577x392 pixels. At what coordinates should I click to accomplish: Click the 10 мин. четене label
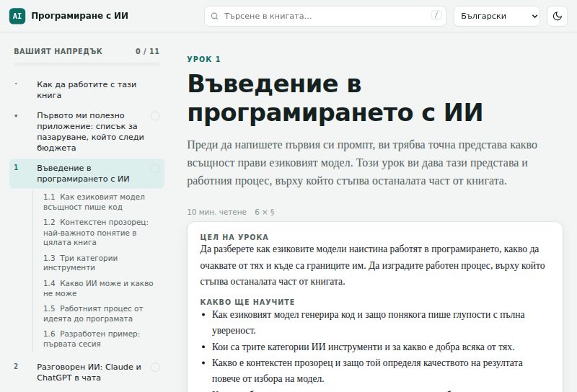pyautogui.click(x=217, y=212)
